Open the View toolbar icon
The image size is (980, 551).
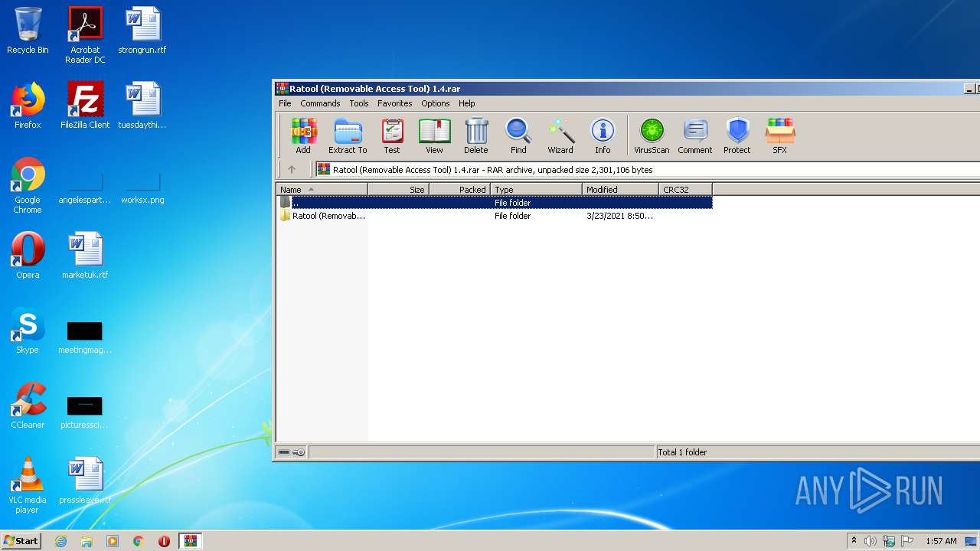click(434, 136)
